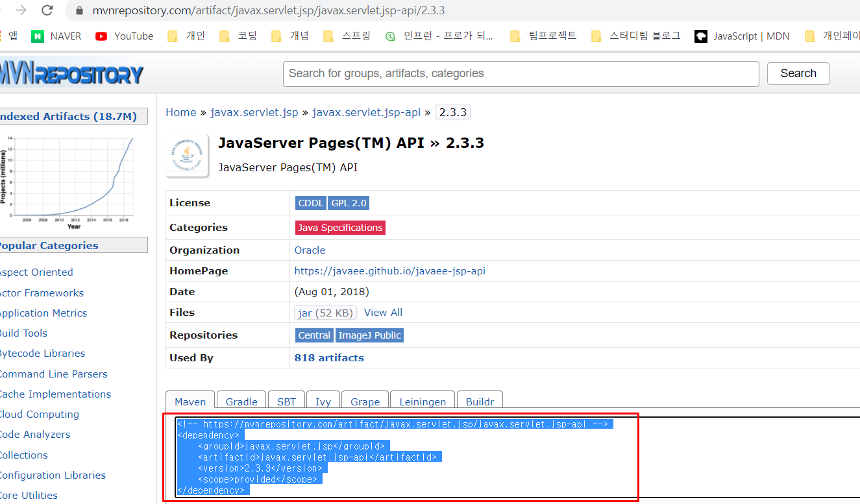Click the JavaServer Pages API artifact icon

coord(187,156)
